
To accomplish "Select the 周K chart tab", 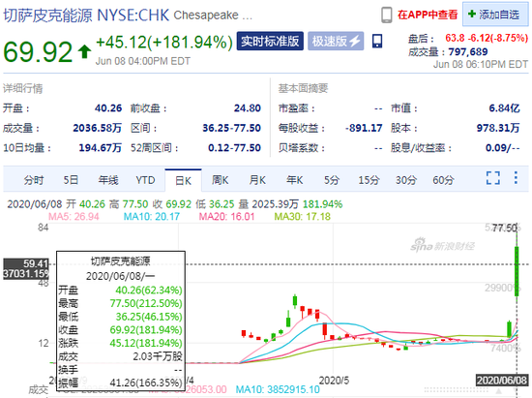I will (x=221, y=180).
